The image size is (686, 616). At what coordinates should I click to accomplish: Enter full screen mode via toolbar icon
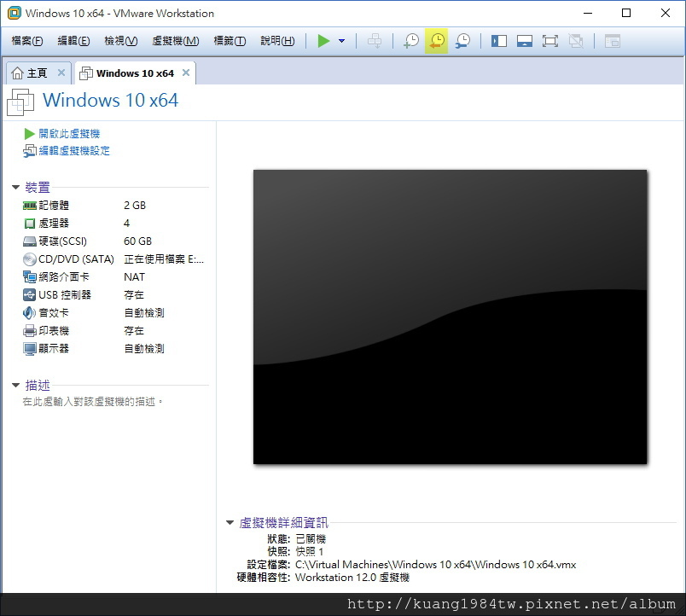pos(550,41)
